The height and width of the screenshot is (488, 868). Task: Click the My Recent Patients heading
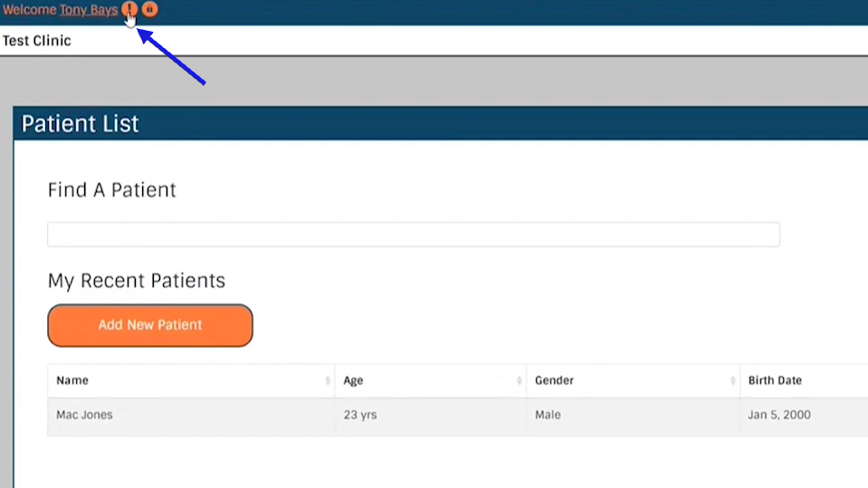coord(136,281)
